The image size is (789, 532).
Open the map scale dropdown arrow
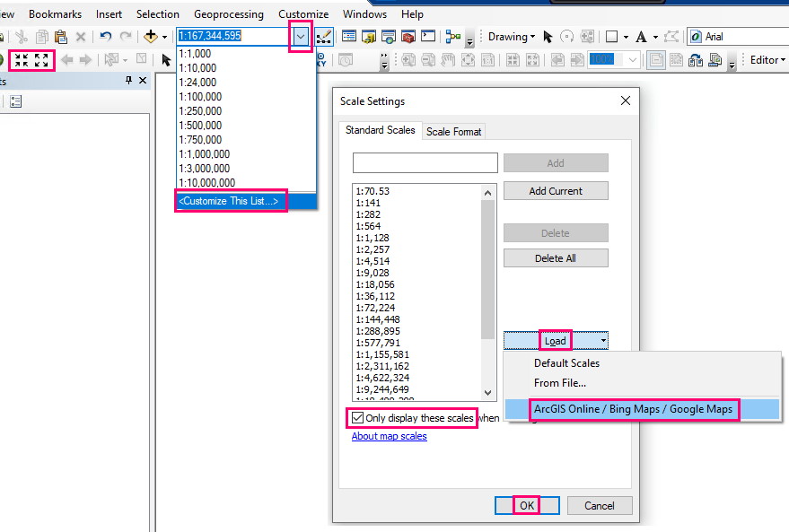point(302,37)
